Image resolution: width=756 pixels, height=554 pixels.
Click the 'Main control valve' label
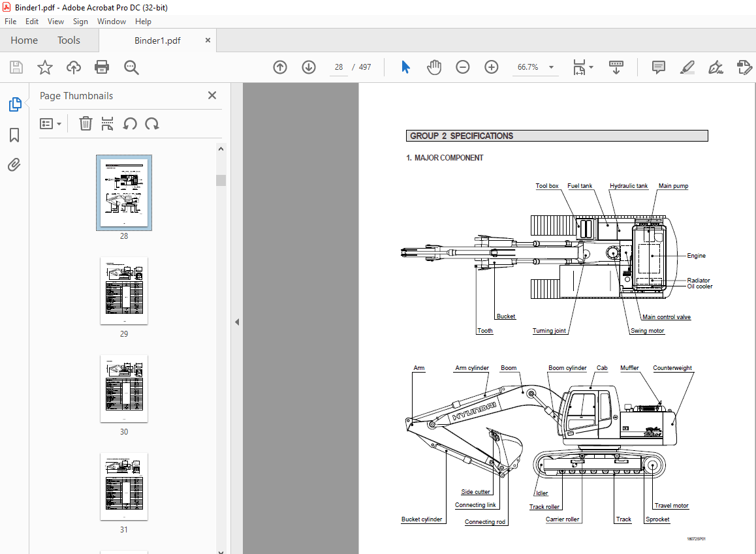667,317
